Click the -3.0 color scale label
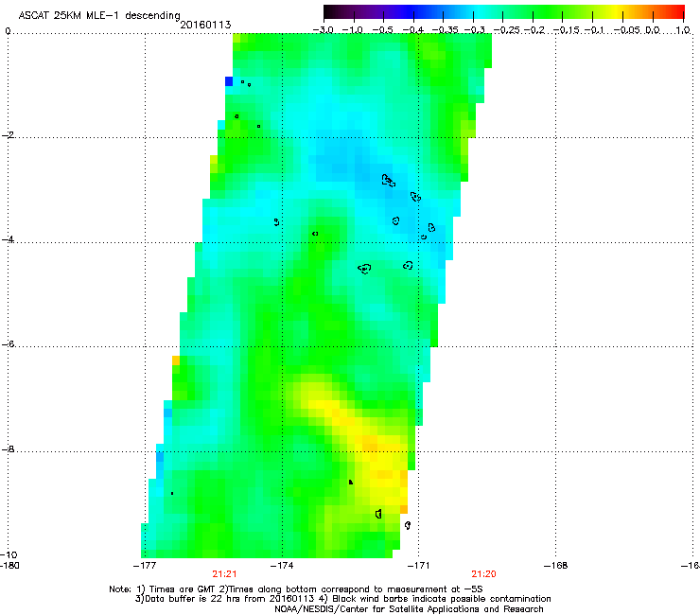 (x=323, y=30)
